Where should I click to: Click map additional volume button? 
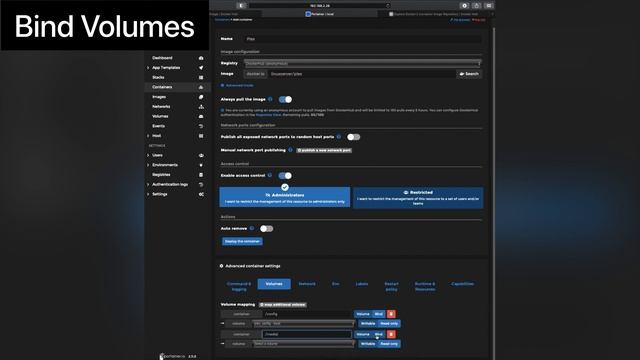point(283,304)
